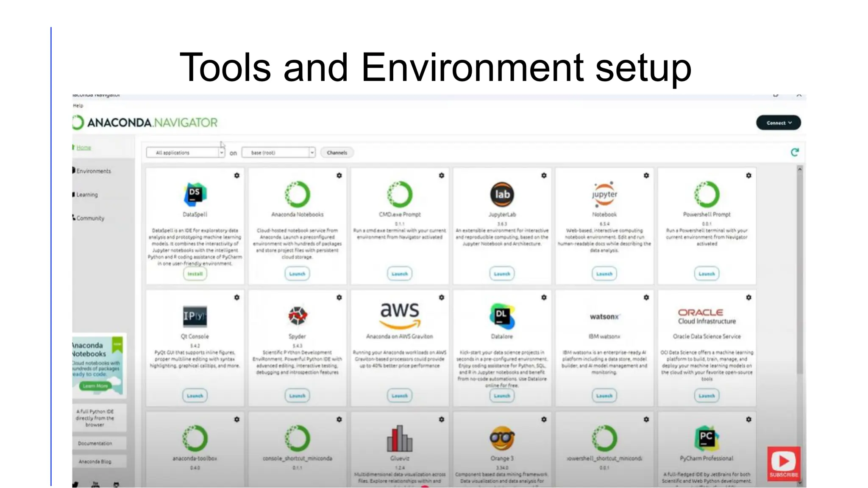
Task: Open settings gear on Orange 3 tile
Action: tap(544, 419)
